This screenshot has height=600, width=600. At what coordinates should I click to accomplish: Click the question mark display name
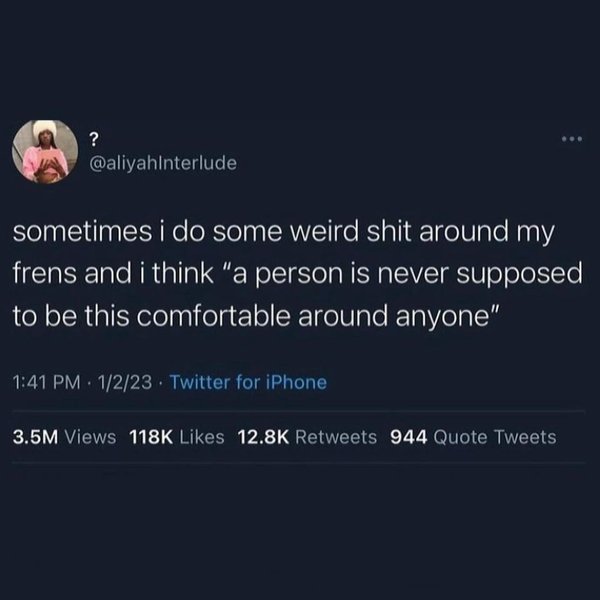click(94, 140)
